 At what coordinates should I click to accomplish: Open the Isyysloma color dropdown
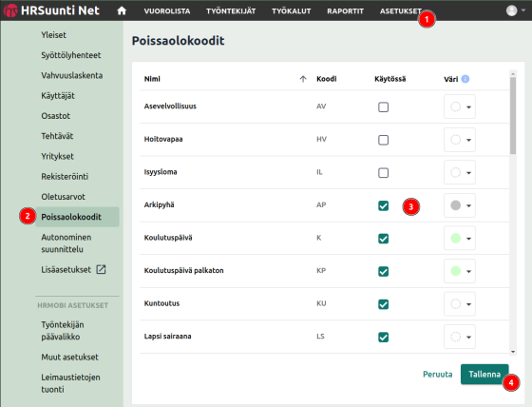(460, 172)
